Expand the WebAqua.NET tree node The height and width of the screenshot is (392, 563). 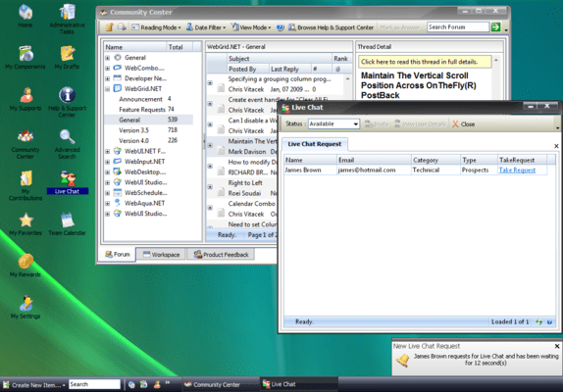[107, 204]
